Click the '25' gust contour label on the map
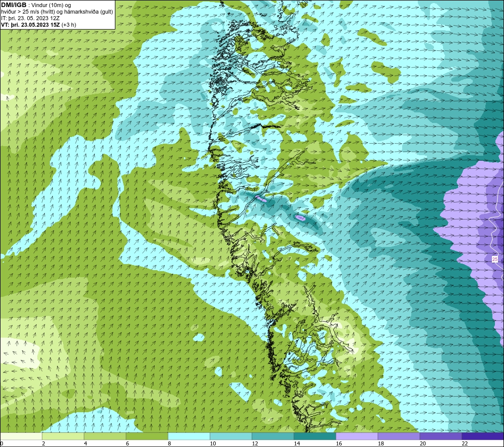Image resolution: width=504 pixels, height=447 pixels. pyautogui.click(x=495, y=259)
